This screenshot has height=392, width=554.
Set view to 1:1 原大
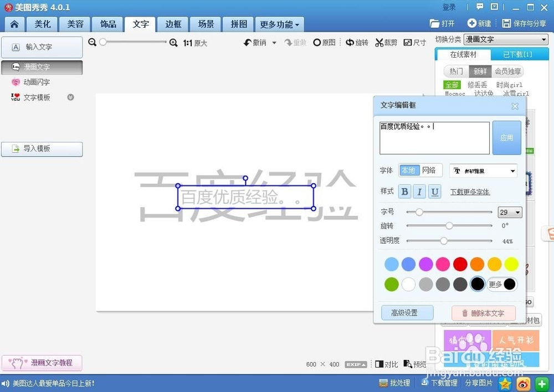195,43
